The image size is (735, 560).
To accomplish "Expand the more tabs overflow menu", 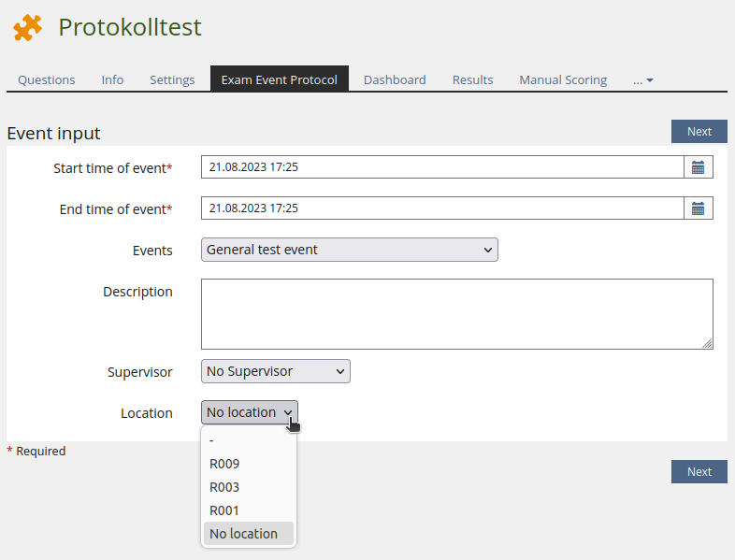I will pyautogui.click(x=642, y=80).
